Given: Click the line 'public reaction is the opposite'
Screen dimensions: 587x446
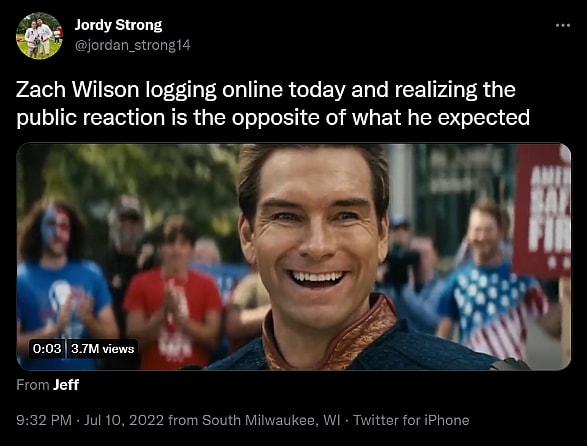Looking at the screenshot, I should [x=273, y=118].
